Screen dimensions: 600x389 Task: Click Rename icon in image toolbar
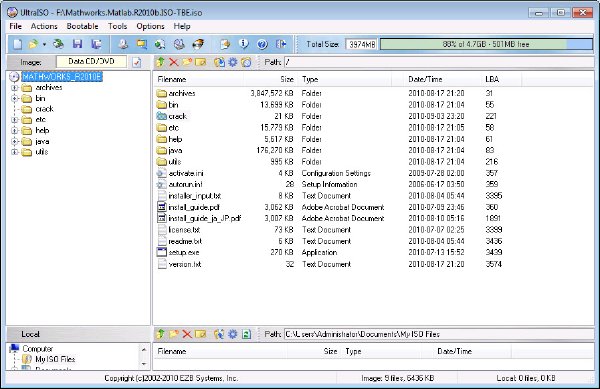click(200, 62)
